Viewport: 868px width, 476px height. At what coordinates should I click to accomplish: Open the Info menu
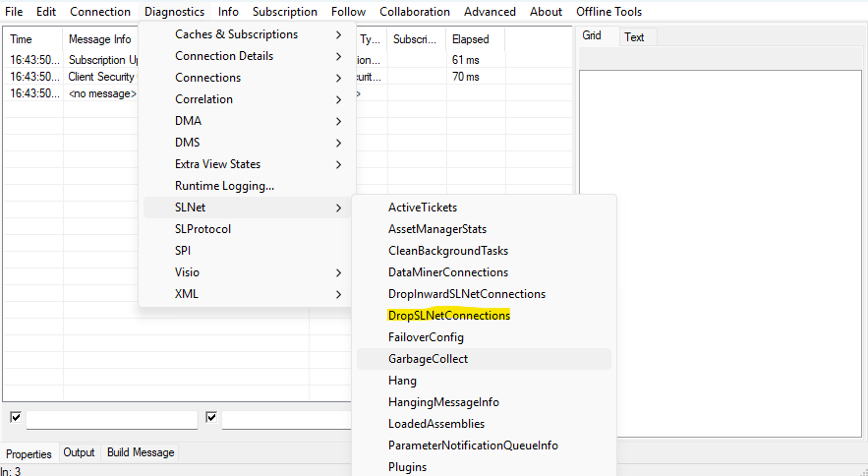pyautogui.click(x=228, y=12)
